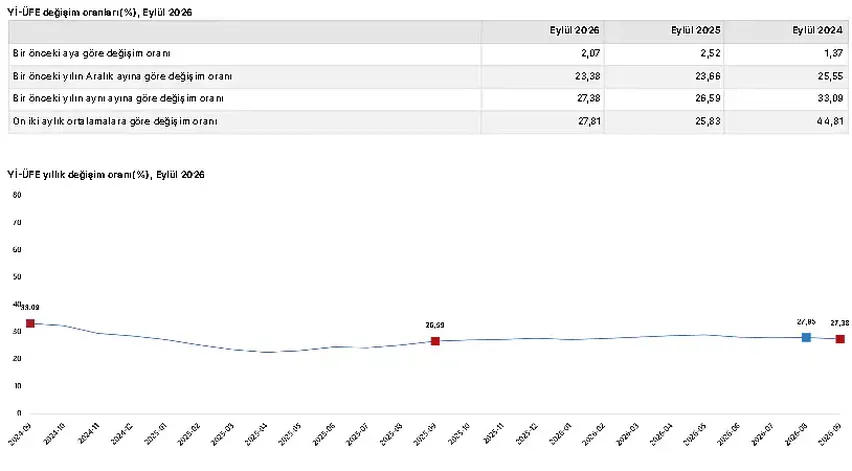Click the table value 25,55
Screen dimensions: 852x471
pyautogui.click(x=830, y=76)
